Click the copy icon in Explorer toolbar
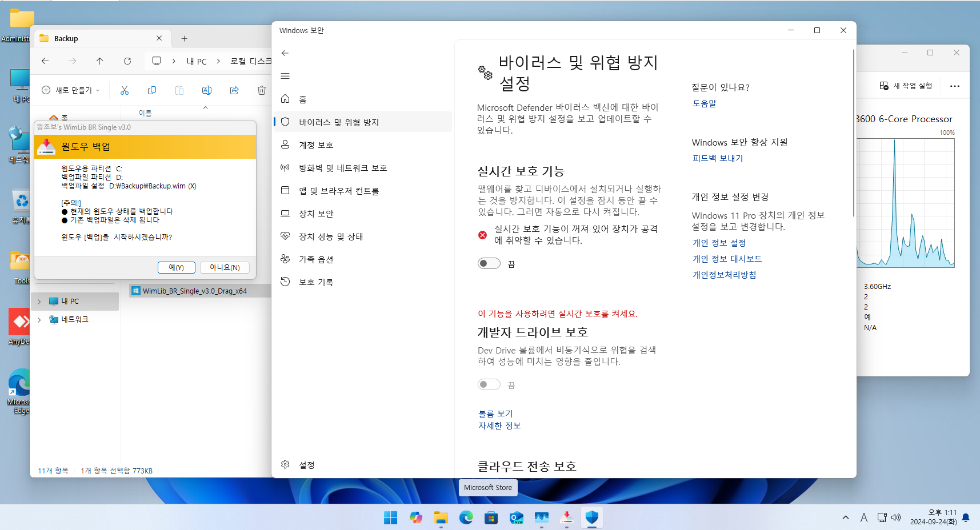This screenshot has height=530, width=980. pos(152,90)
